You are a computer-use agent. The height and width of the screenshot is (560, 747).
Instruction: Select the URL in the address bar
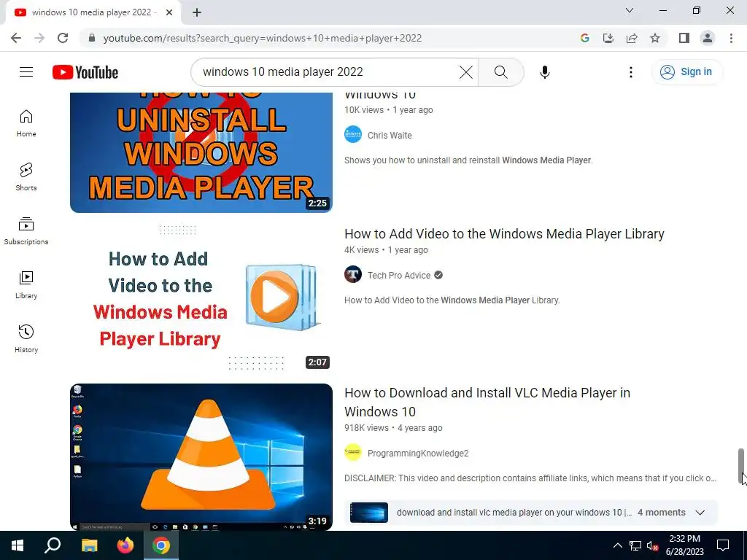click(263, 38)
